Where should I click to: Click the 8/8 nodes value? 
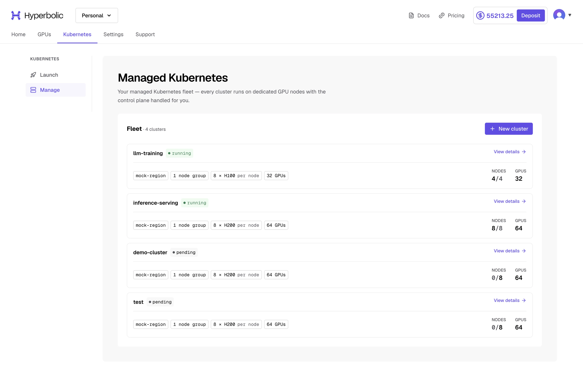tap(497, 228)
